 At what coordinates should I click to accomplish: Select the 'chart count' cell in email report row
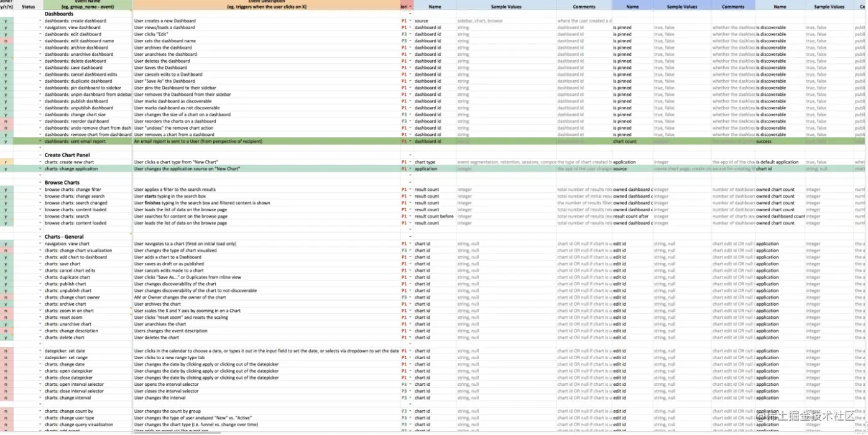[x=632, y=142]
